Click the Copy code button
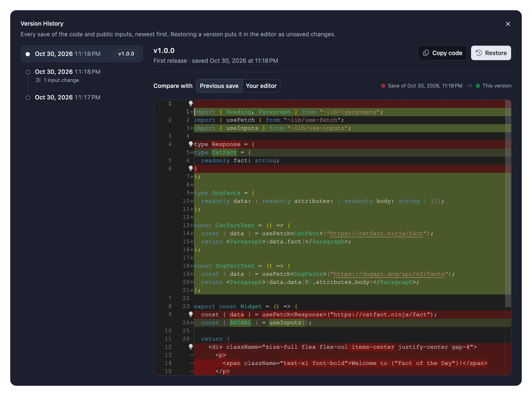The image size is (532, 396). click(x=442, y=53)
